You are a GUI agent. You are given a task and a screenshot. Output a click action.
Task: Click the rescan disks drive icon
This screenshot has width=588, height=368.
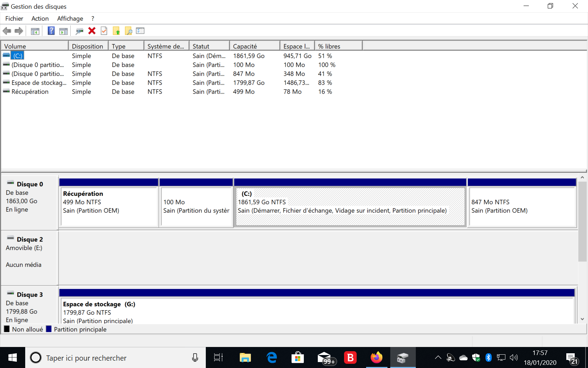coord(79,31)
